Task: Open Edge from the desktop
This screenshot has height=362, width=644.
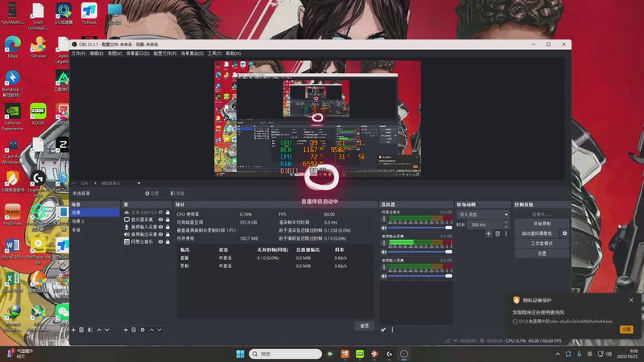Action: click(x=13, y=47)
